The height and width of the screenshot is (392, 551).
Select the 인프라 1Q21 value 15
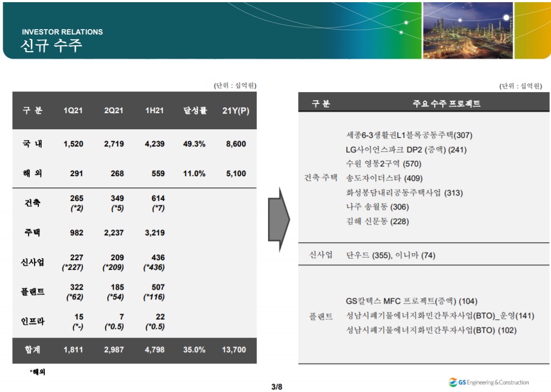(x=79, y=317)
